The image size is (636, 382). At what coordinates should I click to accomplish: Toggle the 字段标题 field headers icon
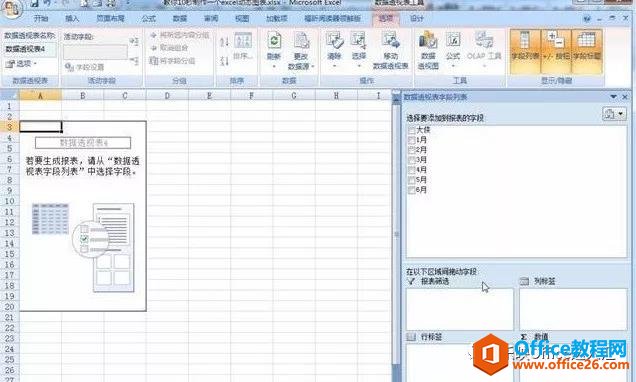[x=587, y=51]
